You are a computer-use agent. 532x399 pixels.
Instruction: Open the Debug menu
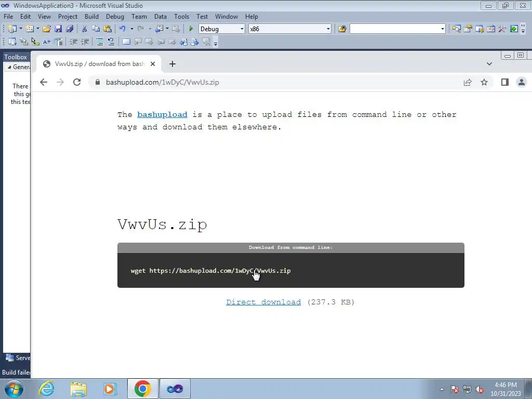click(x=115, y=16)
